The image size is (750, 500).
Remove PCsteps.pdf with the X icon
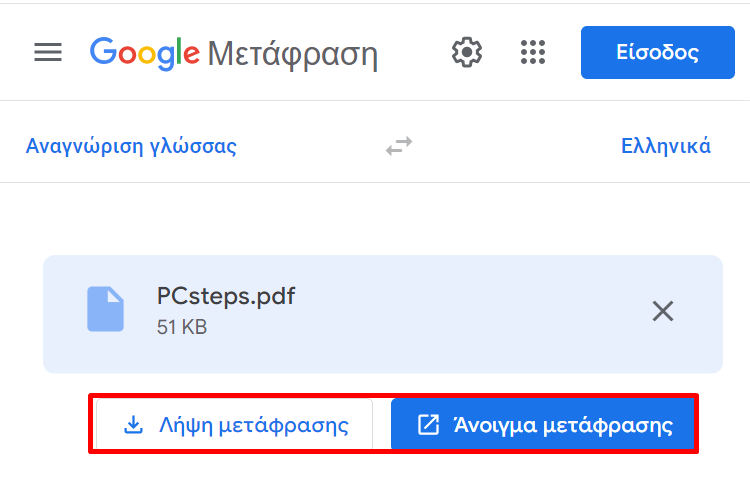663,311
